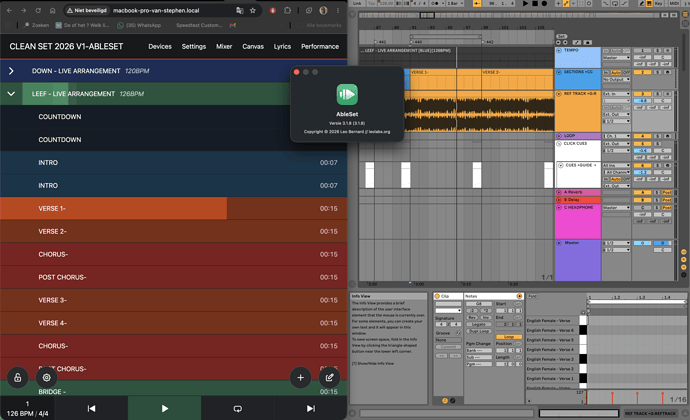Open the Settings tab in AbleSet
690x420 pixels.
(194, 46)
